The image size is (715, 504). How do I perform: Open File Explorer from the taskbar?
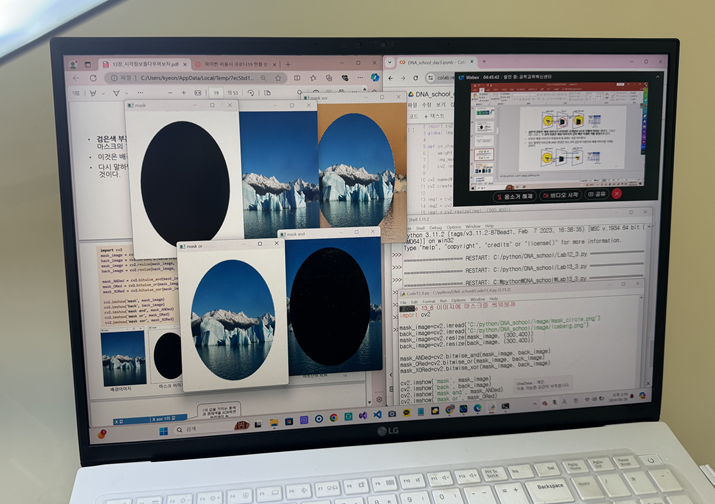(x=274, y=423)
